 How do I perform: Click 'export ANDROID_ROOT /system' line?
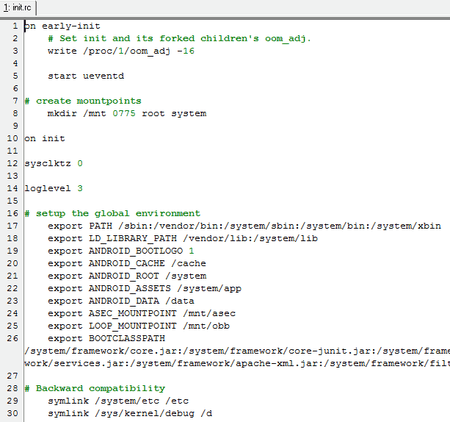(127, 276)
